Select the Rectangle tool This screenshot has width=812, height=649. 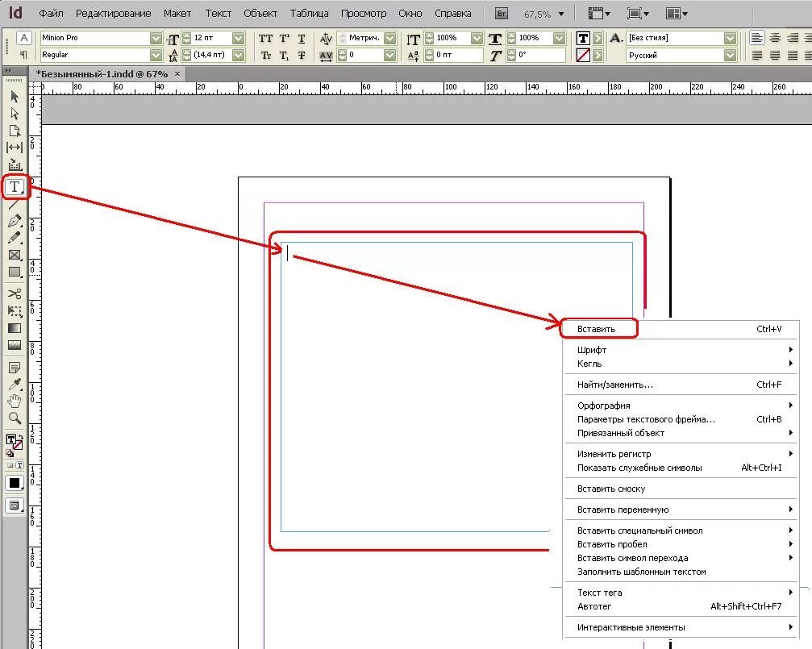point(15,272)
